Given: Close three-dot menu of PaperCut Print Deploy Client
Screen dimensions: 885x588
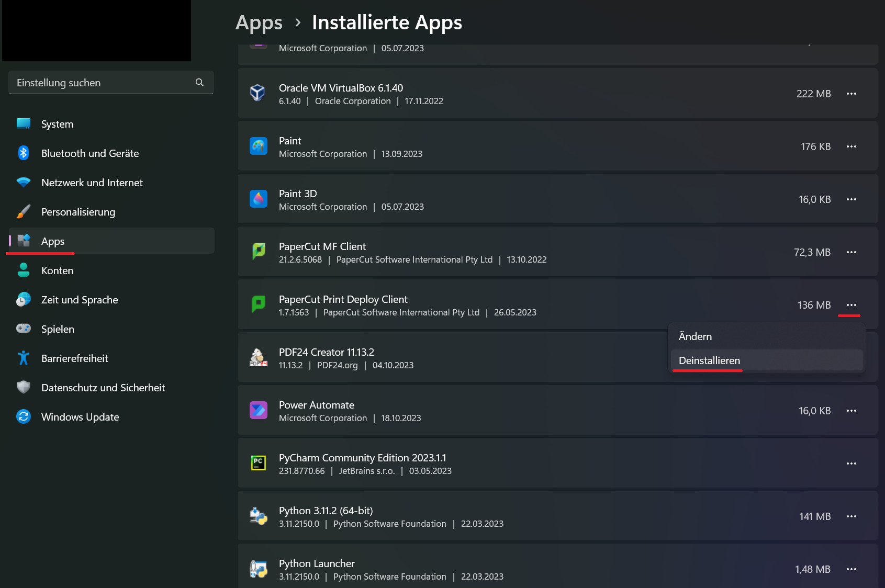Looking at the screenshot, I should point(852,305).
